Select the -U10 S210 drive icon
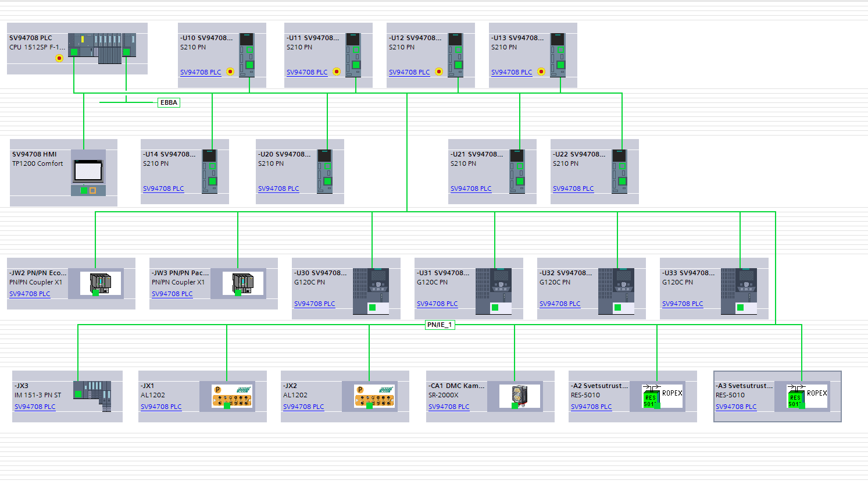 coord(247,55)
